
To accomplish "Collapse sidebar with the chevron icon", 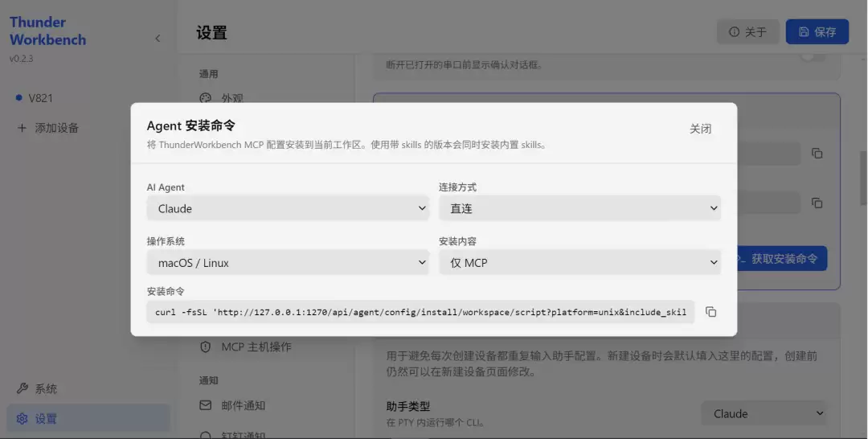I will pos(158,39).
